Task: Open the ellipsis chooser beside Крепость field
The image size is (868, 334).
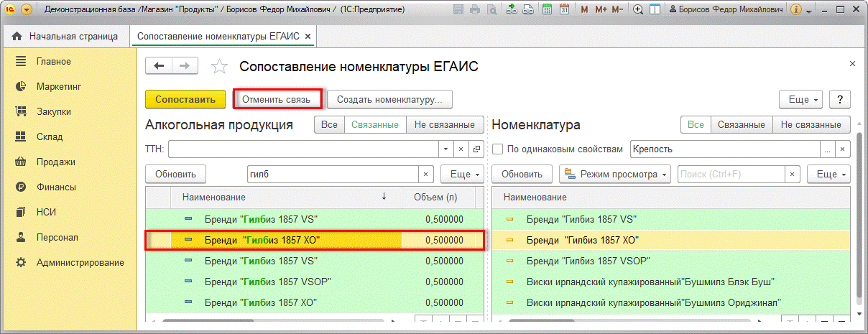Action: [827, 149]
